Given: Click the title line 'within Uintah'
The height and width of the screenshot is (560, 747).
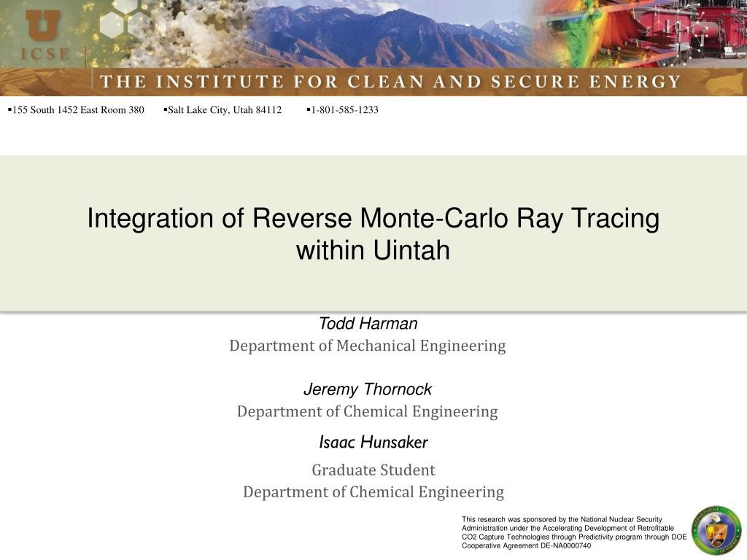Looking at the screenshot, I should pyautogui.click(x=373, y=250).
